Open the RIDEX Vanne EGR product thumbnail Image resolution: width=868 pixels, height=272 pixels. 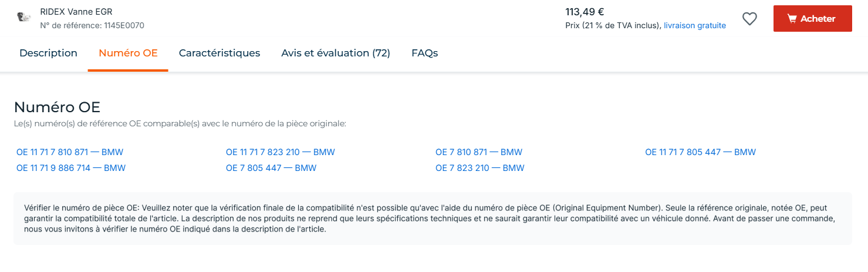24,18
